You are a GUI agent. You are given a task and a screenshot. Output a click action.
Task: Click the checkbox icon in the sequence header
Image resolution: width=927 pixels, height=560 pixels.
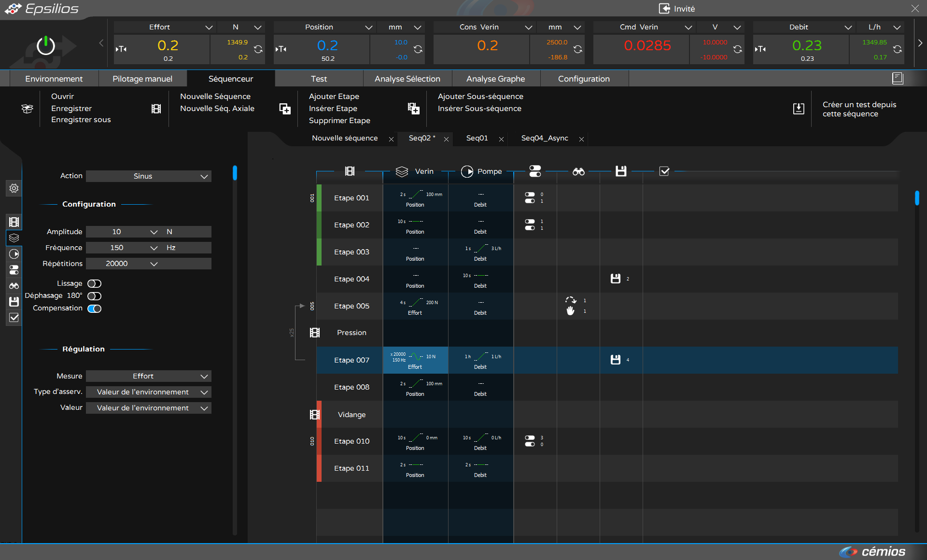click(664, 171)
